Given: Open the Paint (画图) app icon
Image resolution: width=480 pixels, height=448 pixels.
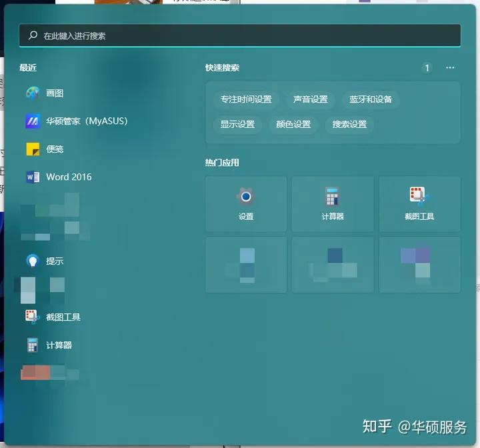Looking at the screenshot, I should tap(33, 93).
